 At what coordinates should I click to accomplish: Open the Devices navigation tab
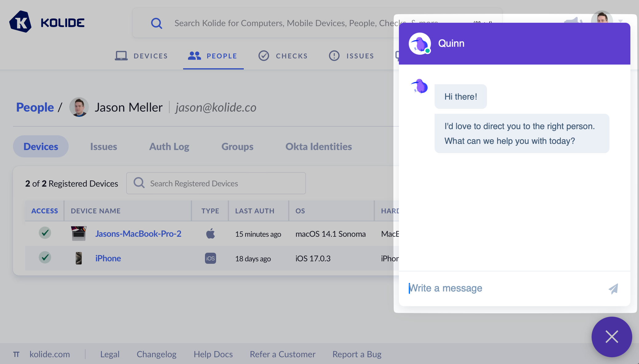[142, 56]
